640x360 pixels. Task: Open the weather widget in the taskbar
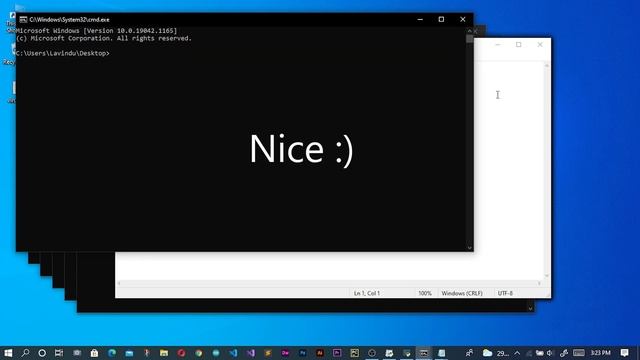coord(495,353)
